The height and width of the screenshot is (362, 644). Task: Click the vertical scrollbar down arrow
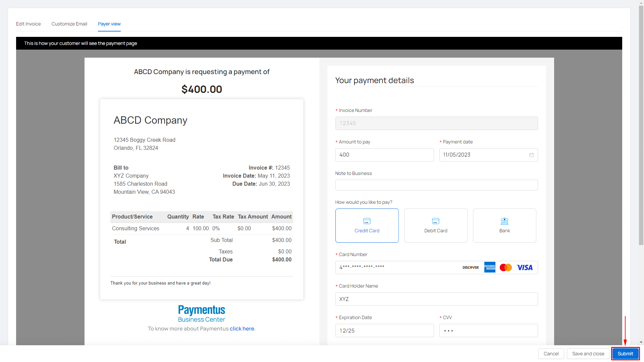[x=641, y=342]
